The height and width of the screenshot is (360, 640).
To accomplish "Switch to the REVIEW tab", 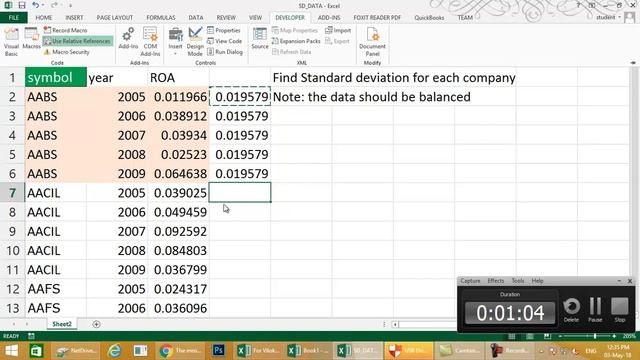I will 226,18.
